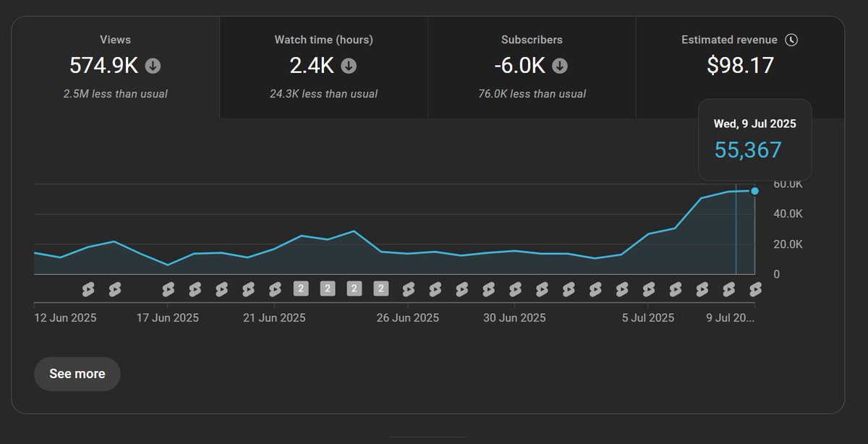Open the Views metric tab

pyautogui.click(x=116, y=67)
